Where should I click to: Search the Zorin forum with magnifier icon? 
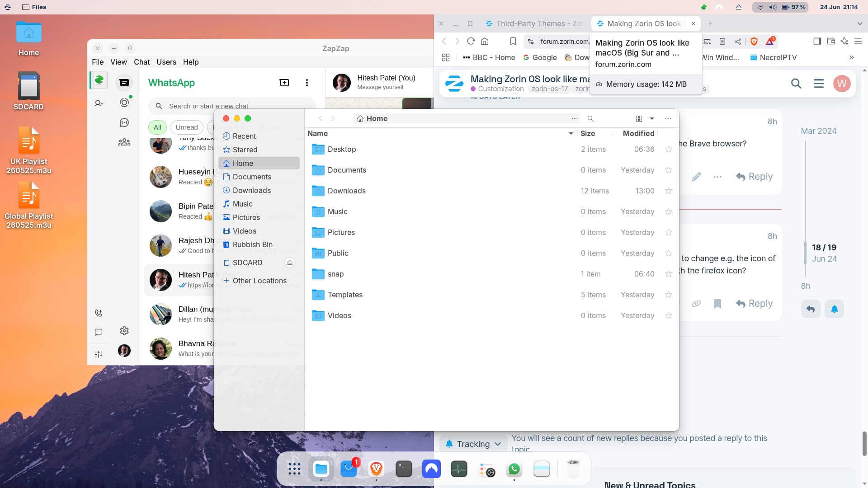(796, 84)
